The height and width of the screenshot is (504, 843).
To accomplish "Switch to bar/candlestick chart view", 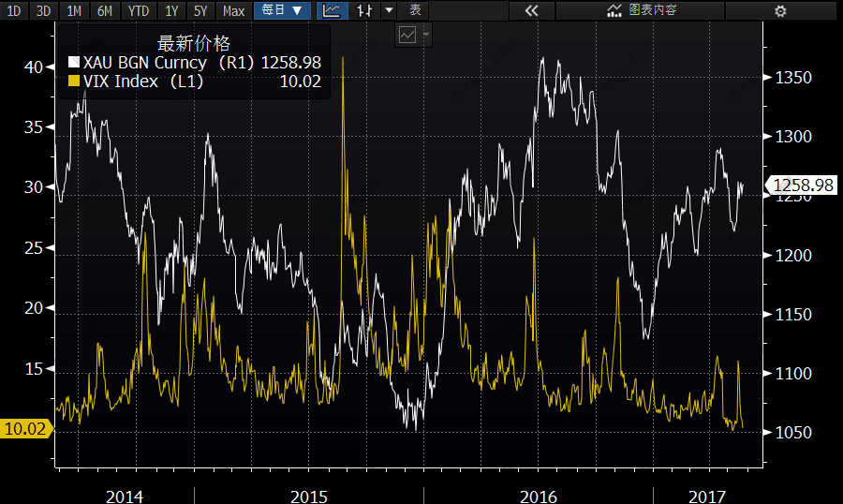I will point(364,10).
